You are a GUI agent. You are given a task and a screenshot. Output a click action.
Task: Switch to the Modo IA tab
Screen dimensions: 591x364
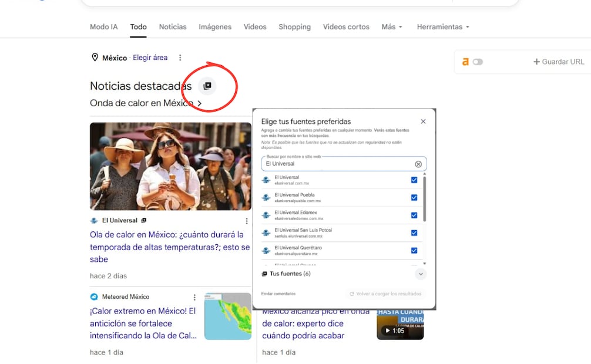click(x=103, y=27)
